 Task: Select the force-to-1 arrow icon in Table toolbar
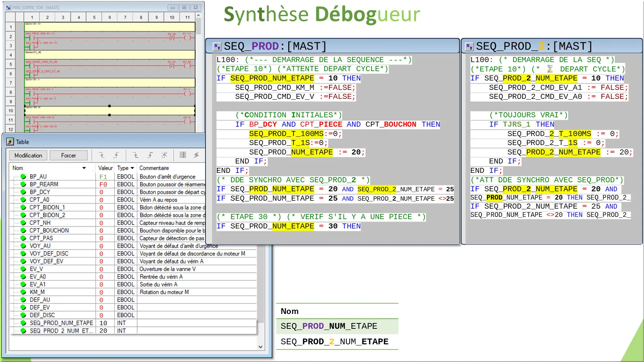click(150, 155)
